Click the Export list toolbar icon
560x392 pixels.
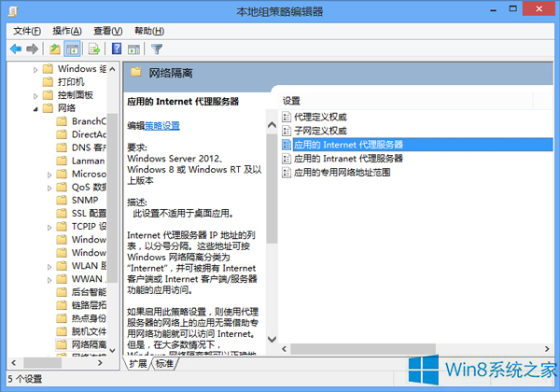(x=94, y=49)
